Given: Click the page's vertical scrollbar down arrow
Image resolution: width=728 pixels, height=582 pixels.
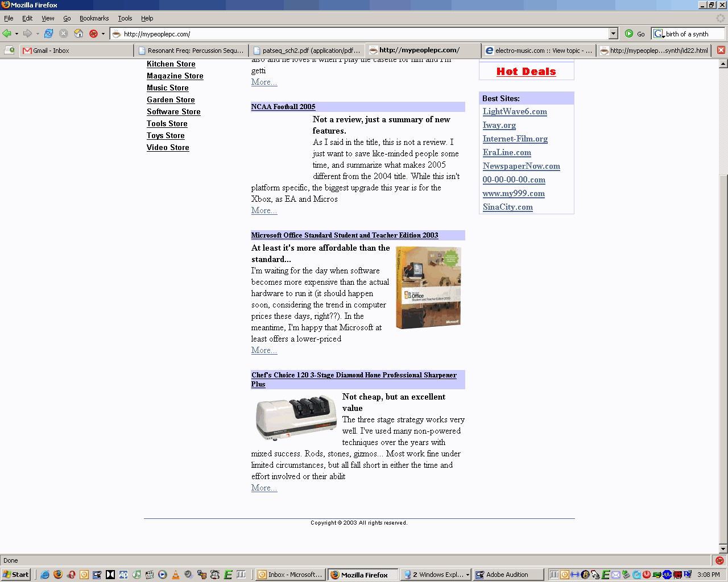Looking at the screenshot, I should coord(723,549).
